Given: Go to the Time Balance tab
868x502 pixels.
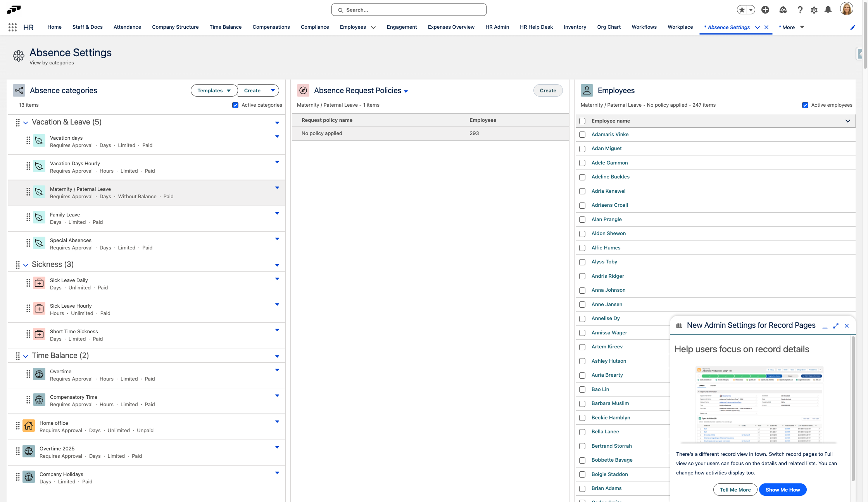Looking at the screenshot, I should 225,27.
